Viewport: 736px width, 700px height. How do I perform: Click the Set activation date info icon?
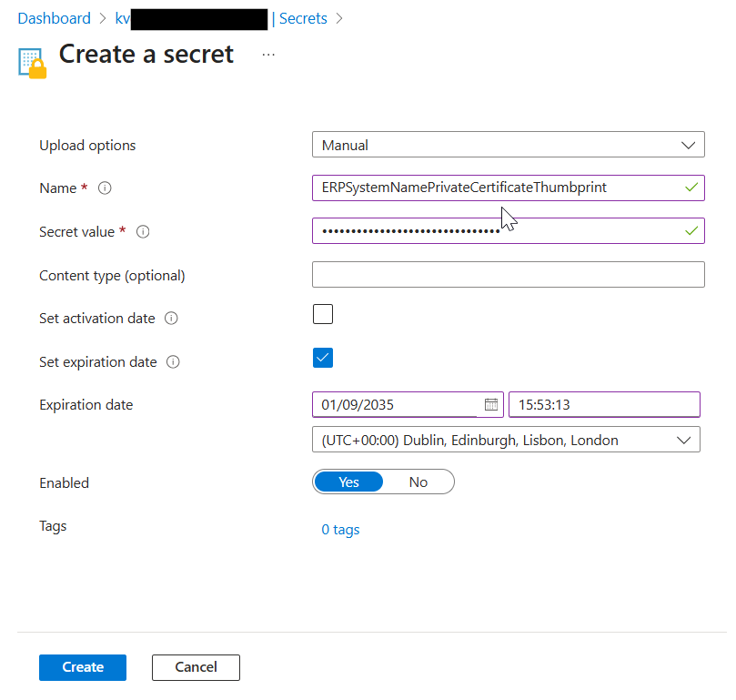[x=171, y=319]
